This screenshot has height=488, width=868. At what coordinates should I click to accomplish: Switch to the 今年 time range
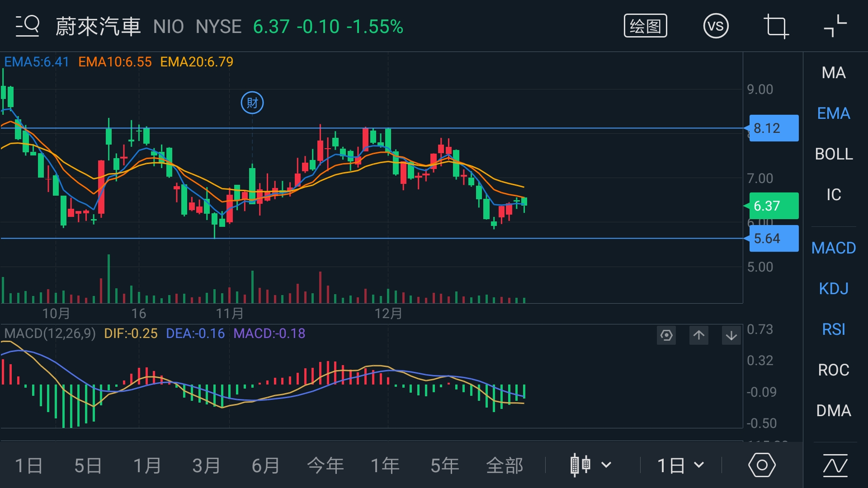click(325, 465)
